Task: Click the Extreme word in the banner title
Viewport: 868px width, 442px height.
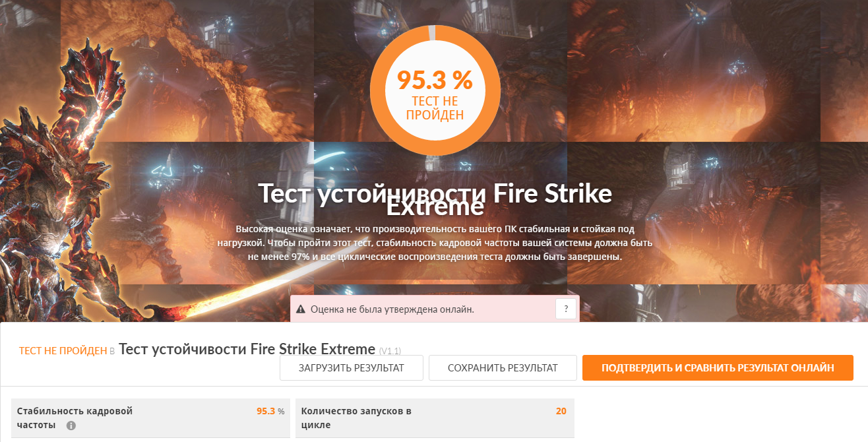Action: 435,208
